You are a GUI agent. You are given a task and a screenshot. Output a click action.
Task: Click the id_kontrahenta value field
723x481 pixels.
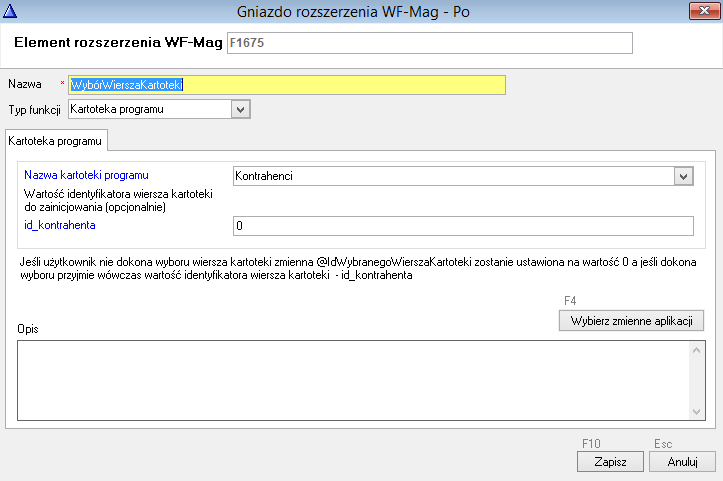pos(463,226)
